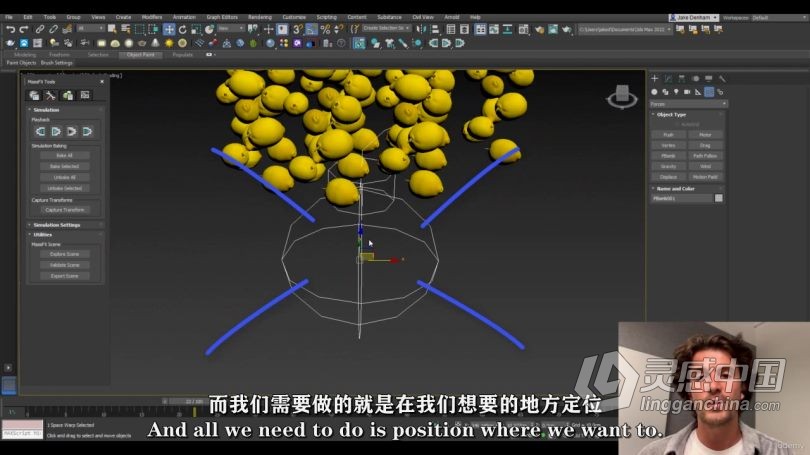The height and width of the screenshot is (455, 810).
Task: Click the Create tab plus icon in Command panel
Action: coord(655,79)
